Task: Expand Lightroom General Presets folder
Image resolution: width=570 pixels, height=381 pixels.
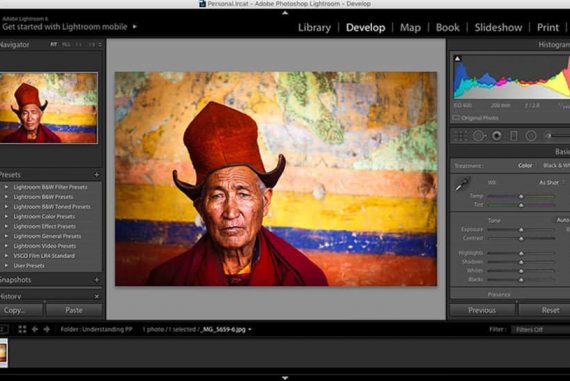Action: click(x=6, y=236)
